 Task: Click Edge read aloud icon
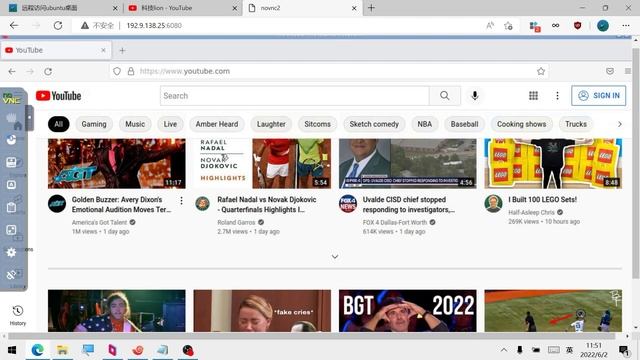pos(490,26)
